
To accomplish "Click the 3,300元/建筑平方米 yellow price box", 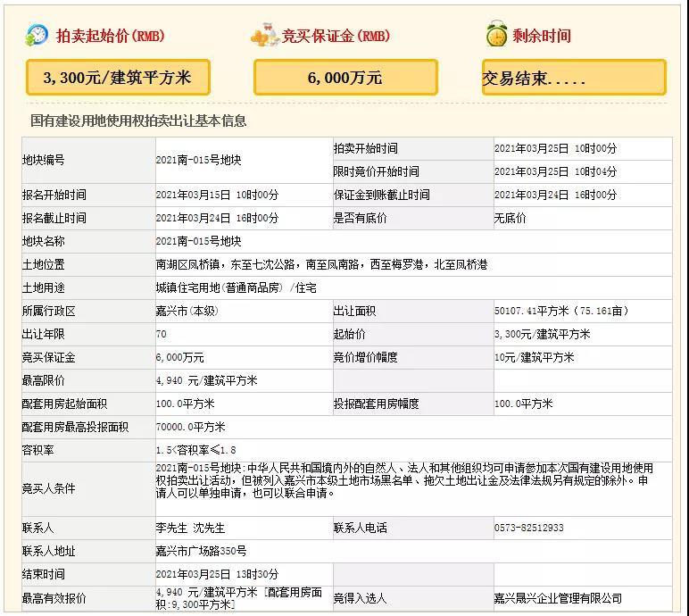I will pyautogui.click(x=118, y=78).
